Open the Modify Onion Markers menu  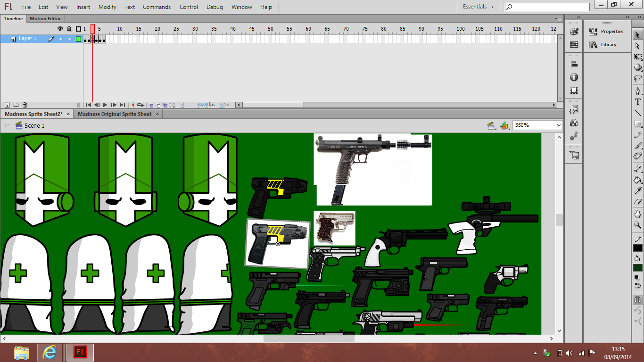click(172, 105)
